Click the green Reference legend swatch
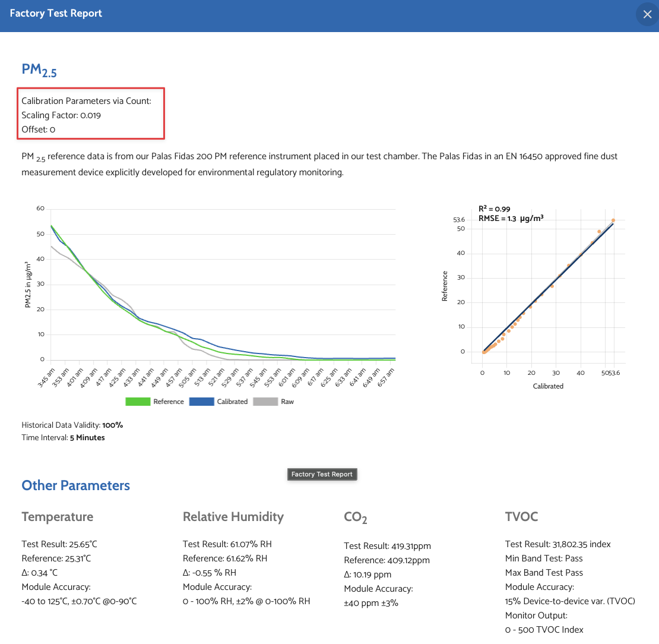659x644 pixels. tap(138, 402)
